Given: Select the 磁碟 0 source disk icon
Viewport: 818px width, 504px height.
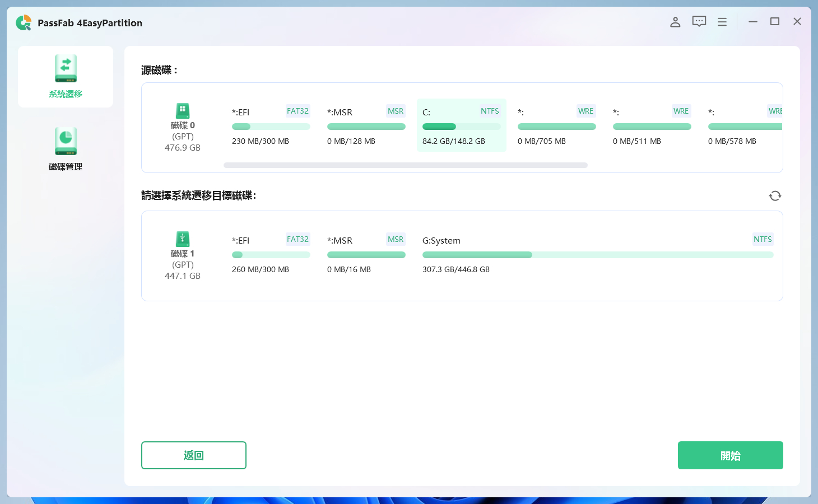Looking at the screenshot, I should coord(183,111).
